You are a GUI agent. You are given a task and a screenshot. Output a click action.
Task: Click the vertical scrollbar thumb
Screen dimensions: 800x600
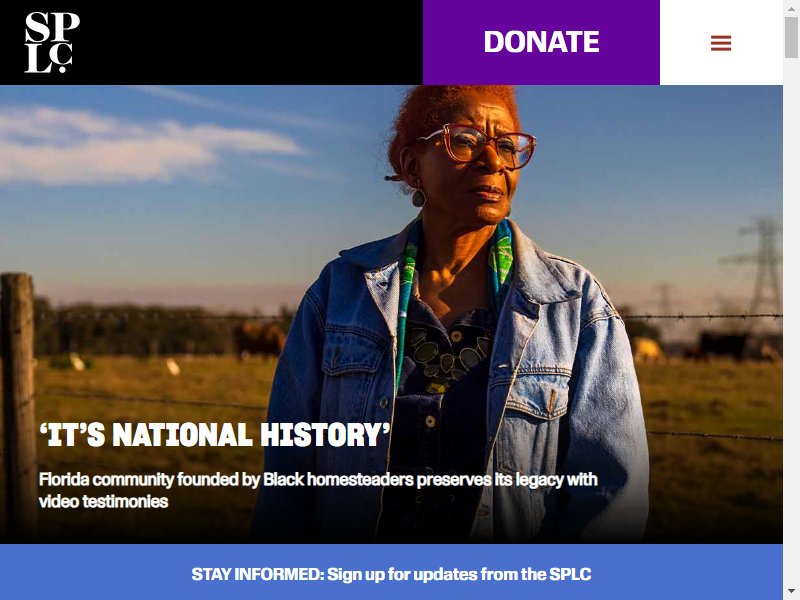(x=791, y=37)
